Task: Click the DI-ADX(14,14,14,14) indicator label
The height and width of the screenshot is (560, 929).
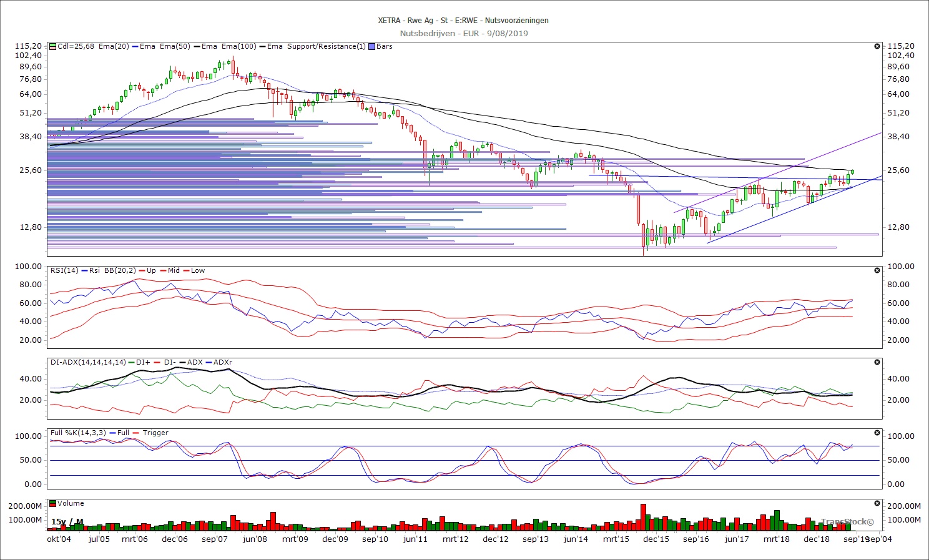Action: click(88, 362)
